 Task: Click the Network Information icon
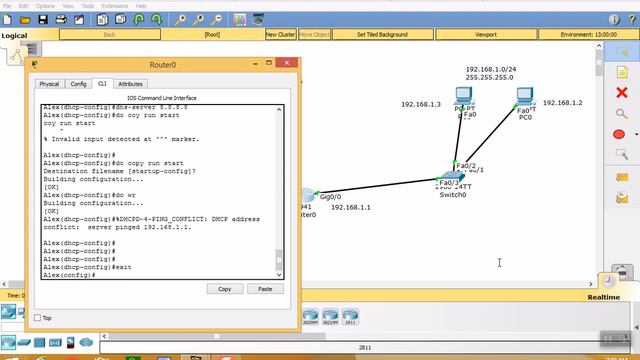(614, 19)
